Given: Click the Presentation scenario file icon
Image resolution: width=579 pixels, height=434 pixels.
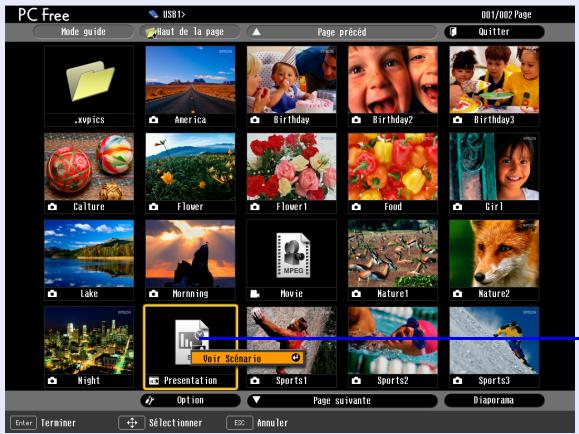Looking at the screenshot, I should pyautogui.click(x=192, y=341).
